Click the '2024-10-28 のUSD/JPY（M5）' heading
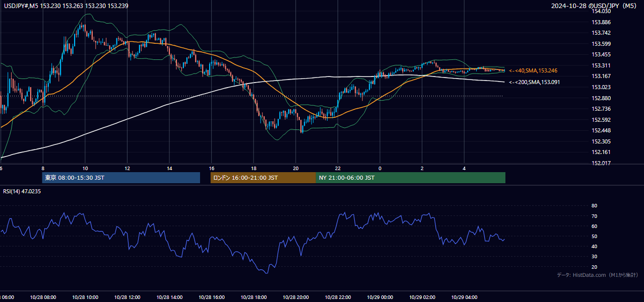 [x=595, y=6]
